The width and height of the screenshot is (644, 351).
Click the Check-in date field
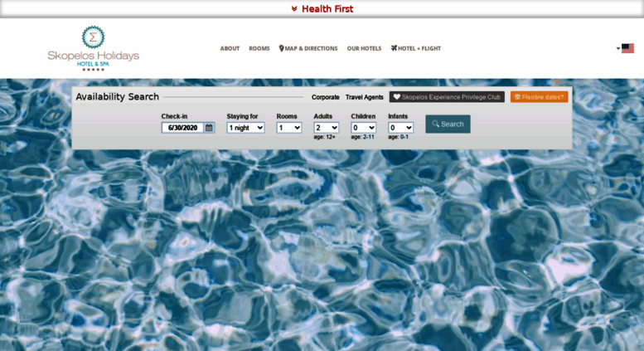[x=183, y=128]
